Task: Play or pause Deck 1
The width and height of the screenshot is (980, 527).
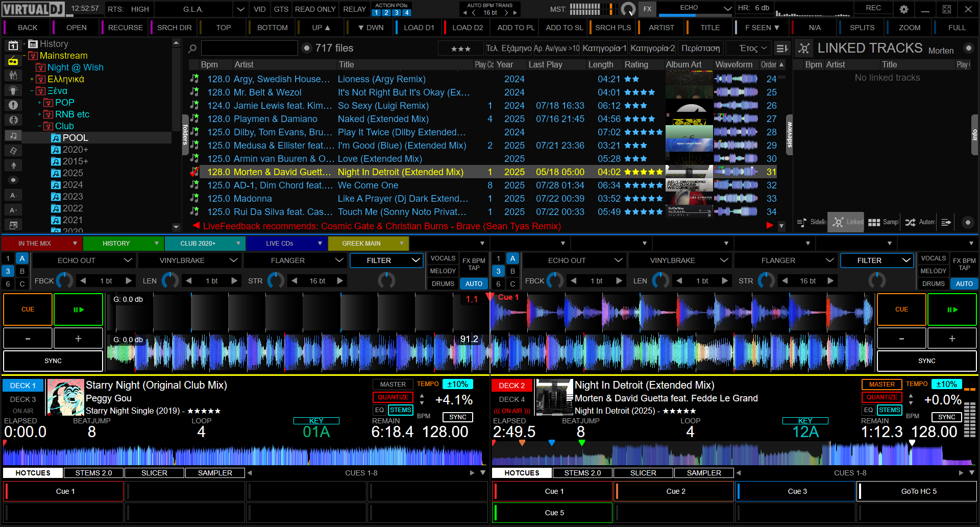Action: [79, 309]
